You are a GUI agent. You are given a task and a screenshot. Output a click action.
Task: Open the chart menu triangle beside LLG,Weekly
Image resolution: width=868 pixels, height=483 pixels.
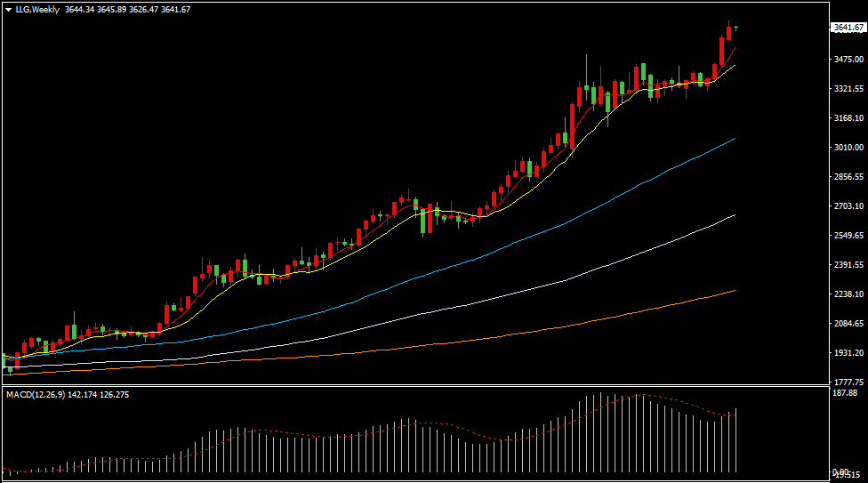(8, 10)
